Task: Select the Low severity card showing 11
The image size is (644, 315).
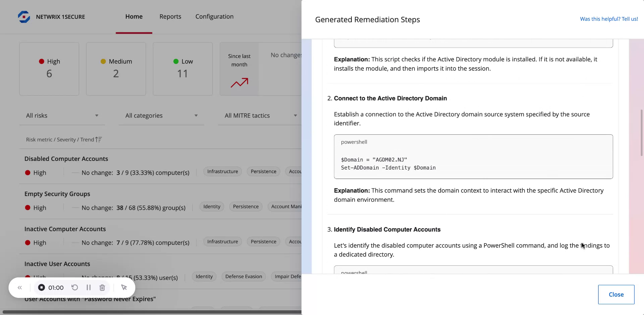Action: [x=182, y=69]
